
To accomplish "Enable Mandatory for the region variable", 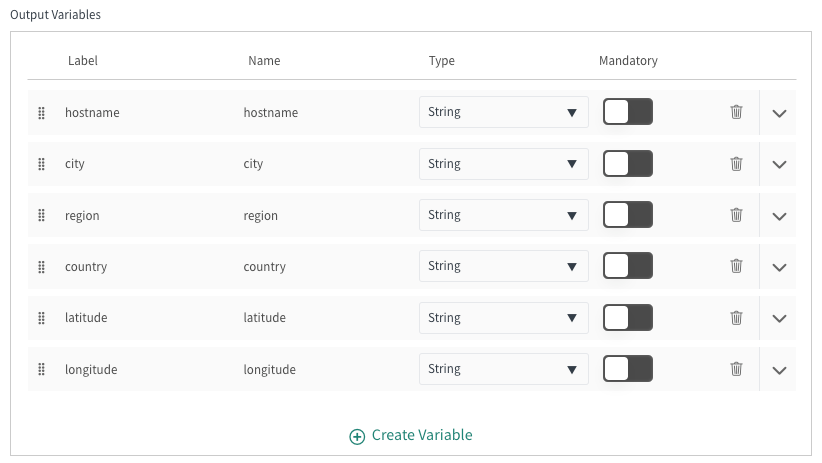I will click(627, 215).
